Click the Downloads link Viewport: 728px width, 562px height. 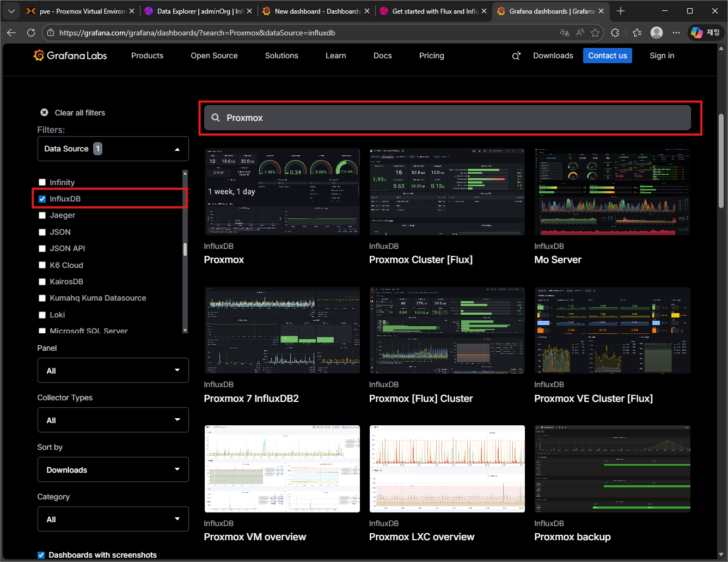(x=553, y=56)
